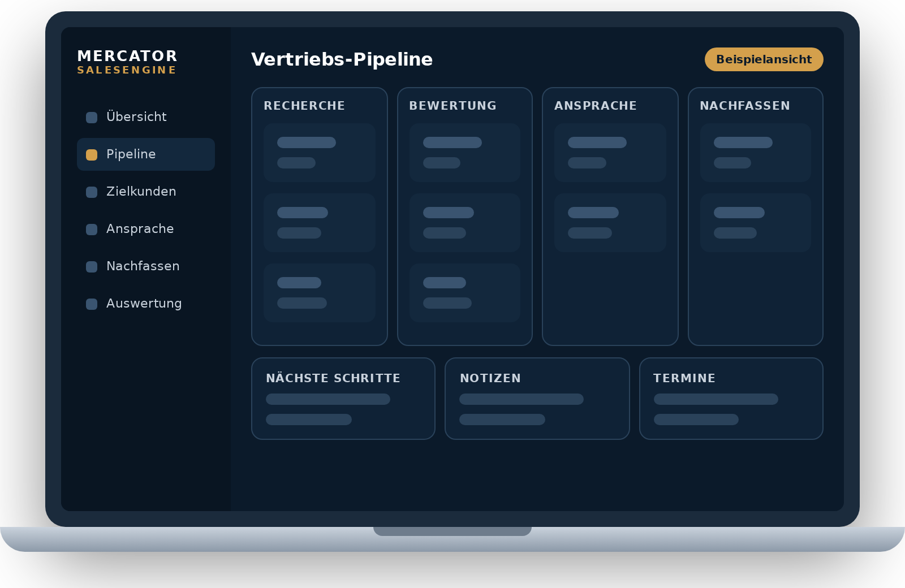Go to Zielkunden in the sidebar

pyautogui.click(x=146, y=192)
